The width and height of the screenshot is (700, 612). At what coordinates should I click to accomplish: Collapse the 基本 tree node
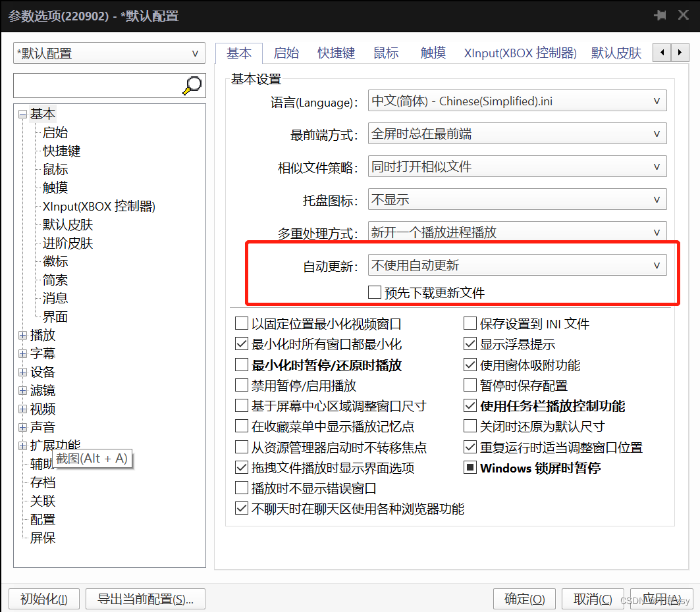(22, 113)
